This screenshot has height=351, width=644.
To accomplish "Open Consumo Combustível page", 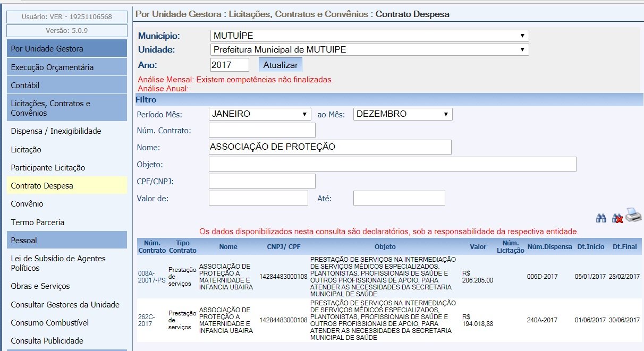I will point(50,323).
